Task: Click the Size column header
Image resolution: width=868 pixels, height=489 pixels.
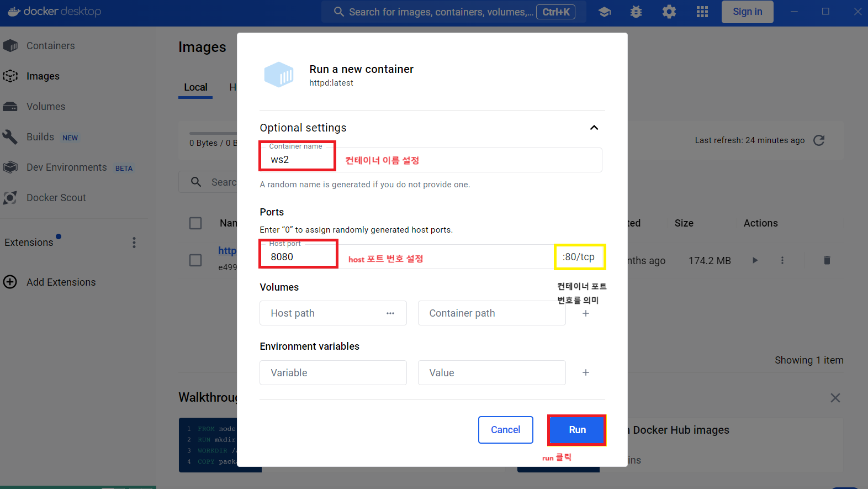Action: 684,223
